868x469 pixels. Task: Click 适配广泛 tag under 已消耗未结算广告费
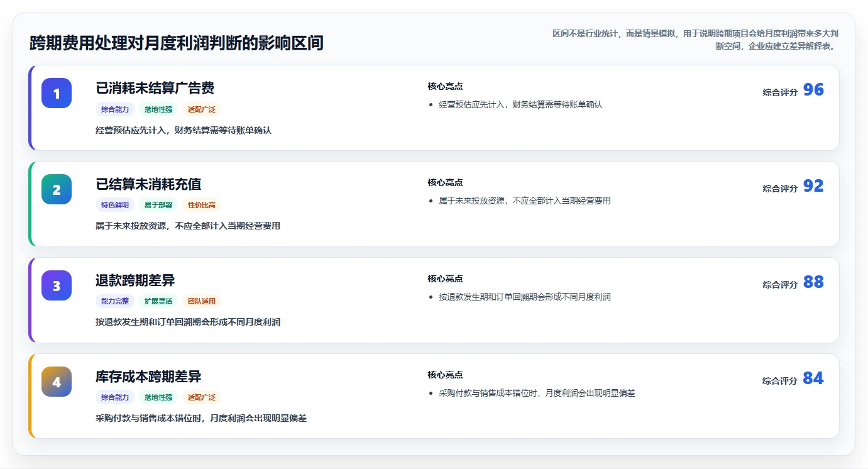tap(202, 109)
